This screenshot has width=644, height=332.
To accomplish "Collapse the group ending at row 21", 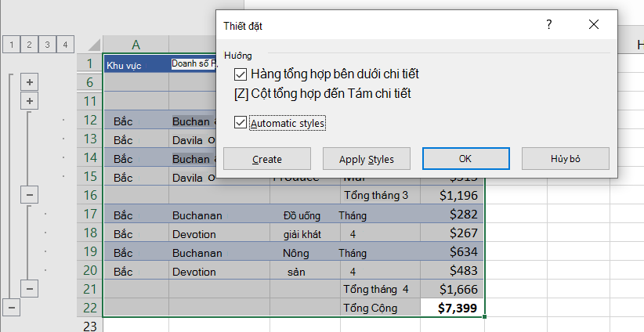I will 30,289.
